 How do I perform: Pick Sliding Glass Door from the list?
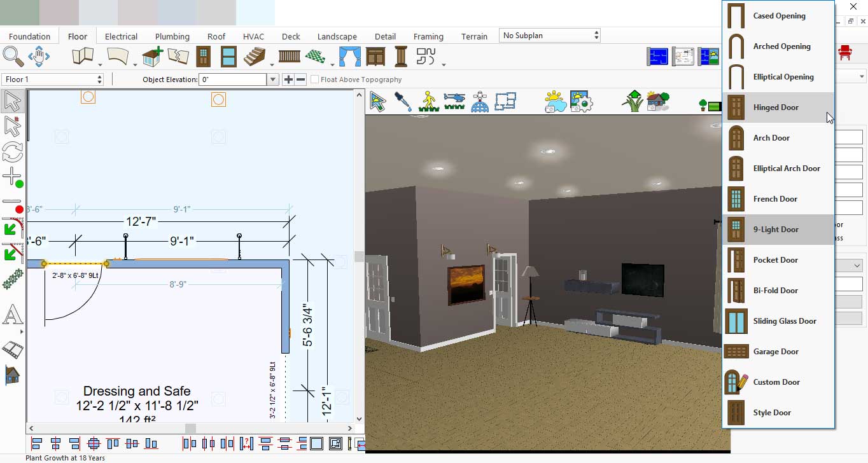[784, 321]
